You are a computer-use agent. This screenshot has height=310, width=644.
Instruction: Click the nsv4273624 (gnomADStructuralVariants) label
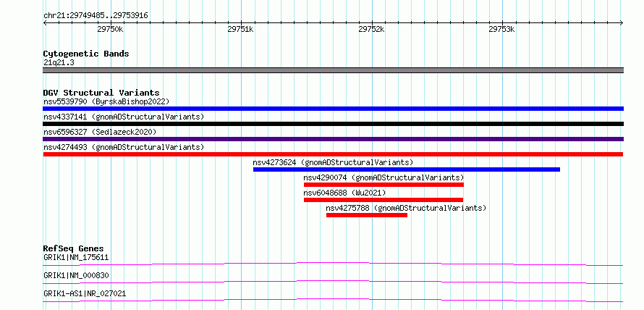point(333,162)
